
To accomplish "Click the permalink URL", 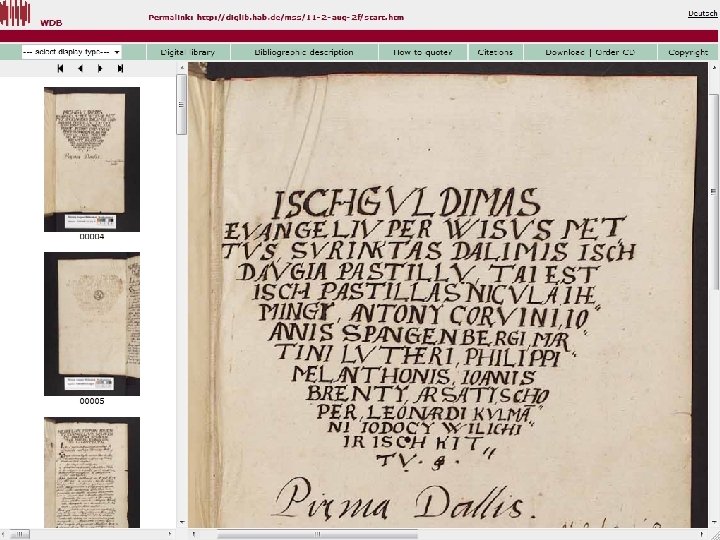I will 300,17.
